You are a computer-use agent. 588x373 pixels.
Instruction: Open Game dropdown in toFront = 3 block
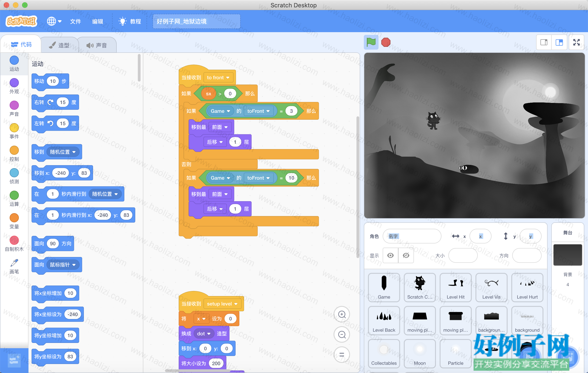pos(220,111)
